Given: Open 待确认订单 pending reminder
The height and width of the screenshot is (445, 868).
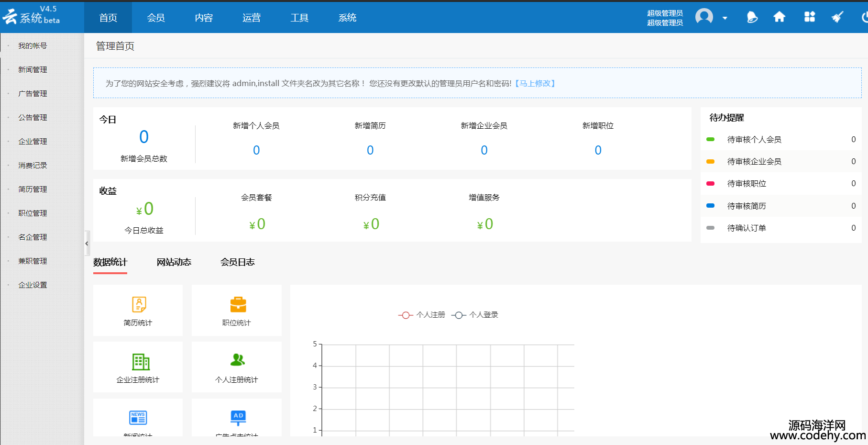Looking at the screenshot, I should click(x=781, y=228).
